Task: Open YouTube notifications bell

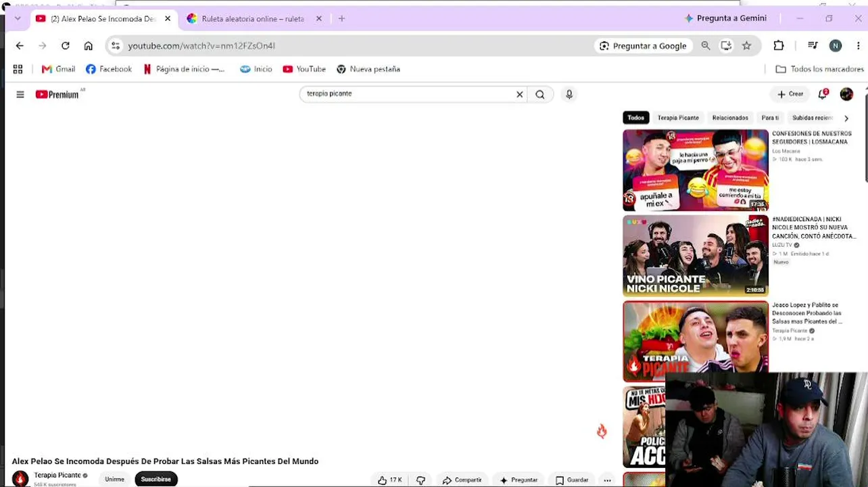Action: tap(823, 94)
